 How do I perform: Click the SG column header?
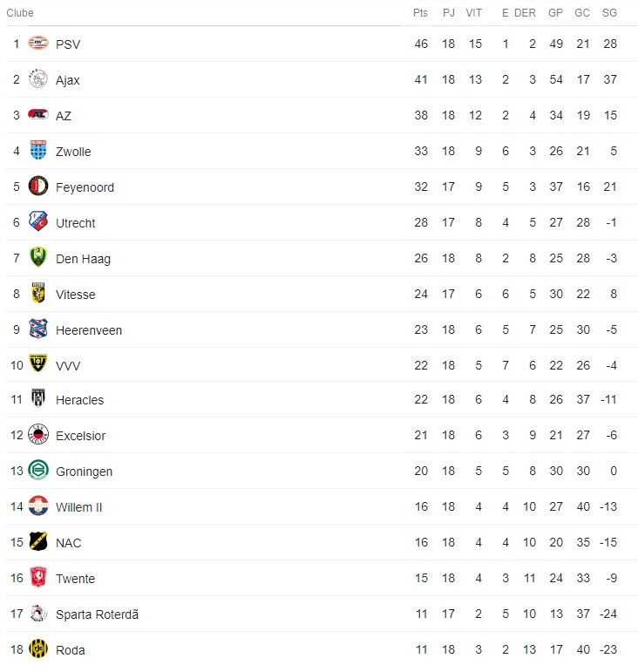(609, 13)
